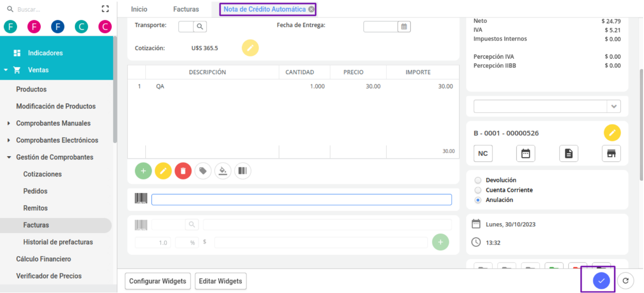The width and height of the screenshot is (644, 293).
Task: Open Historial de prefacturas in the sidebar
Action: [x=58, y=242]
